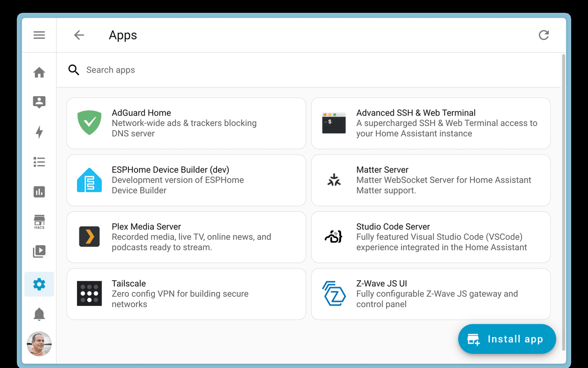588x368 pixels.
Task: Focus the Search apps field
Action: (309, 70)
